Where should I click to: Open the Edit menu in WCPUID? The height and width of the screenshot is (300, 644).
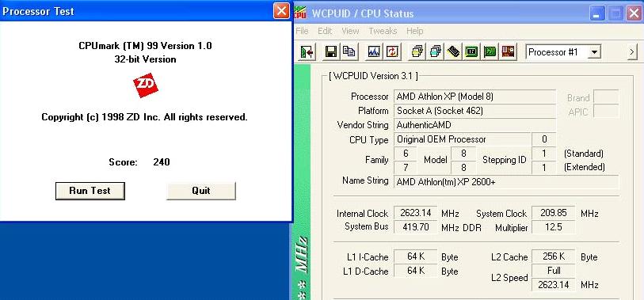click(325, 31)
